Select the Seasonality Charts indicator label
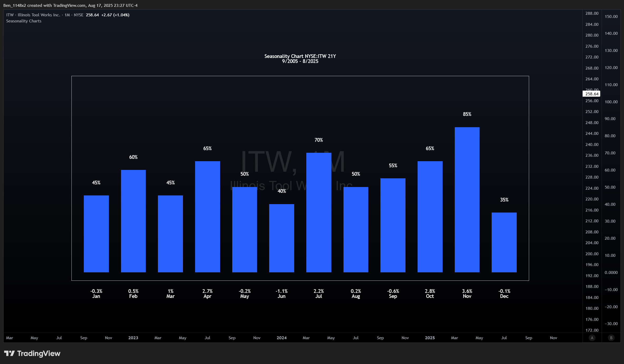This screenshot has width=624, height=364. (x=24, y=21)
